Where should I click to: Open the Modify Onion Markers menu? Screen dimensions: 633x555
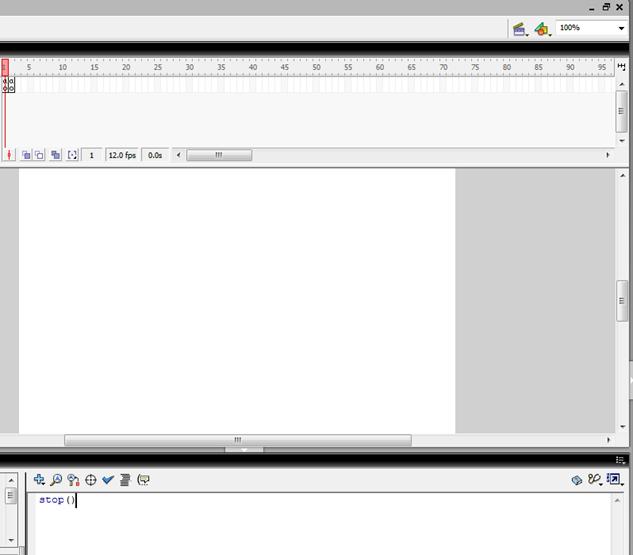72,155
